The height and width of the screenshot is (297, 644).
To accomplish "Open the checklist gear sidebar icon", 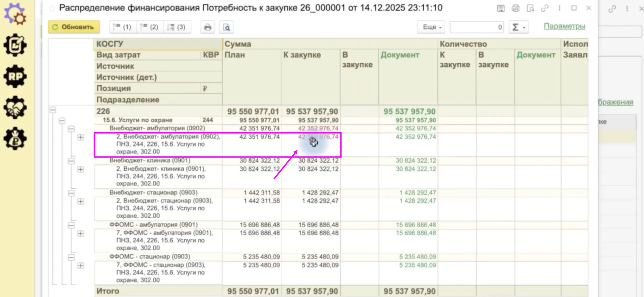I will (15, 45).
